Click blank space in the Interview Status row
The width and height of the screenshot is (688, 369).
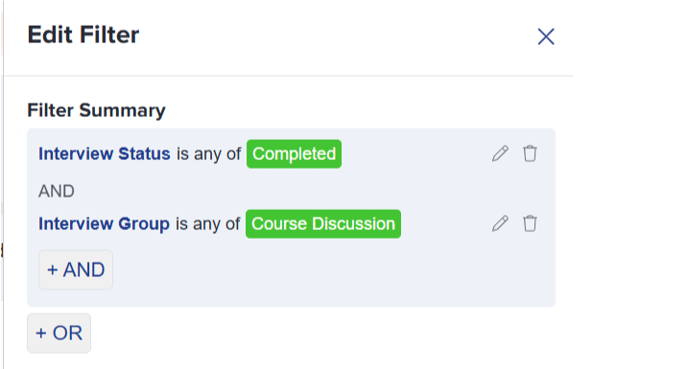[415, 154]
